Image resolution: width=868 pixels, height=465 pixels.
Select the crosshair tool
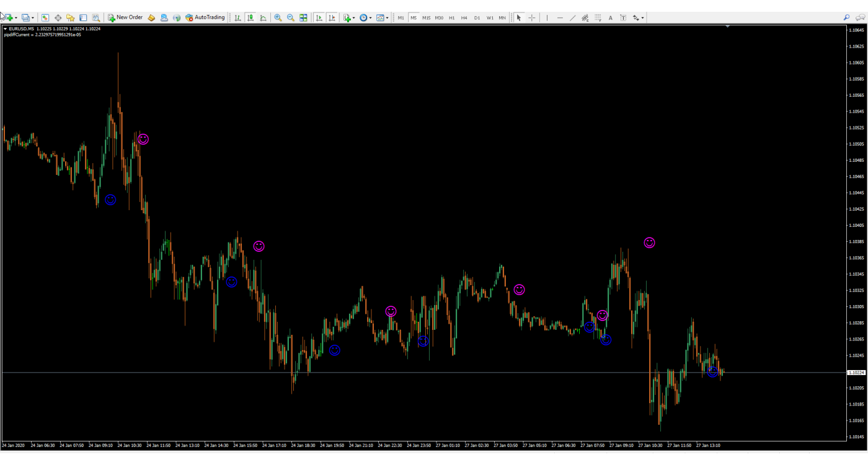coord(532,18)
